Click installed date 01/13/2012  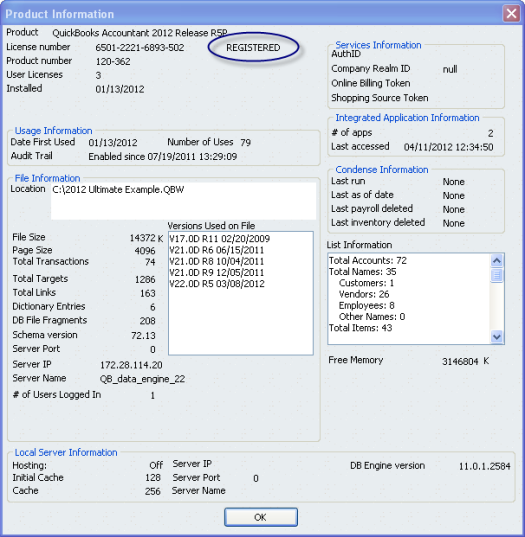pyautogui.click(x=120, y=89)
